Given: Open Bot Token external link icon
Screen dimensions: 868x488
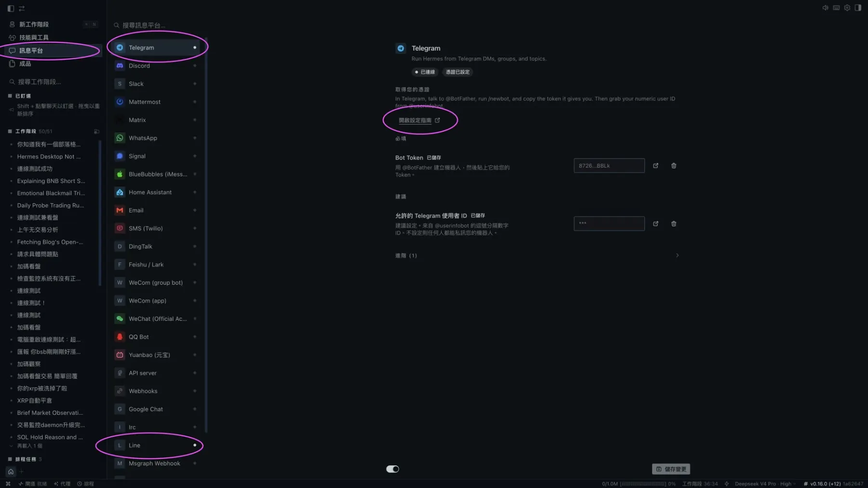Looking at the screenshot, I should [655, 166].
